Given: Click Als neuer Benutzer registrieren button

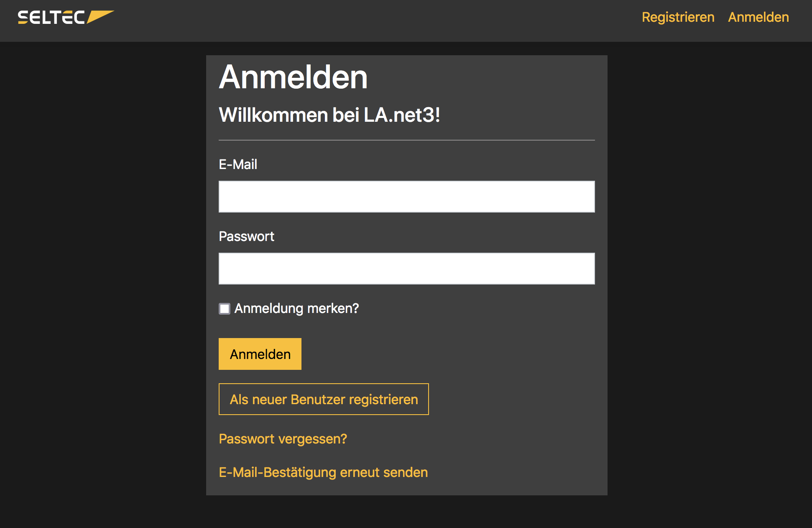Looking at the screenshot, I should pyautogui.click(x=324, y=399).
